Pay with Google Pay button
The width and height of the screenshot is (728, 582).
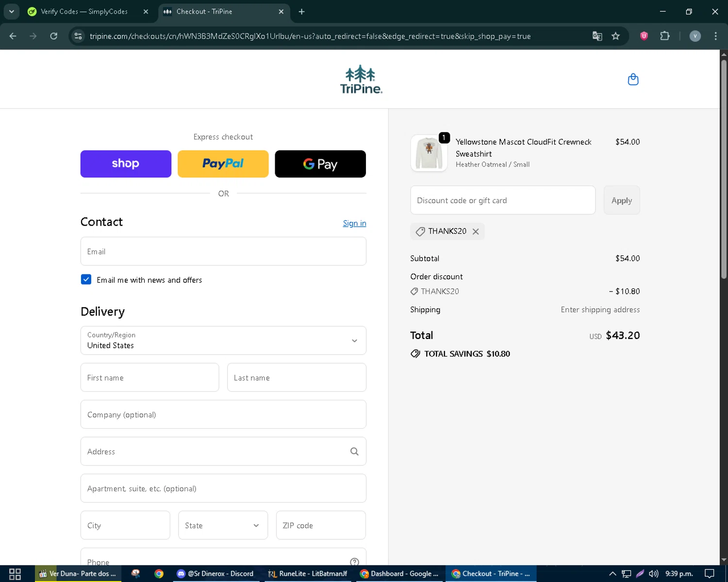320,164
